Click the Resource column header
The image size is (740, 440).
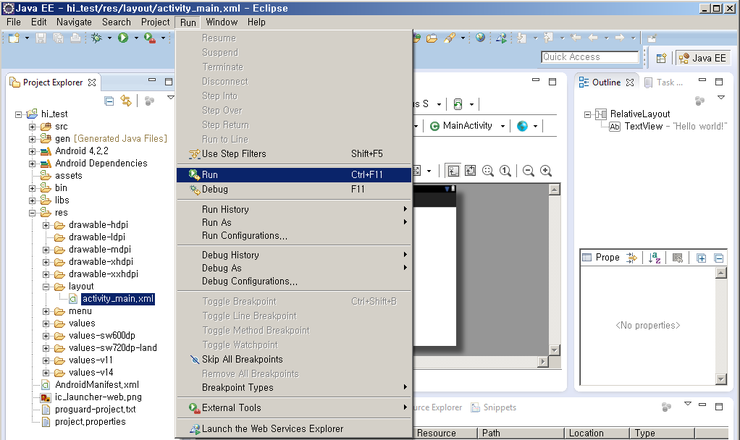(x=446, y=433)
